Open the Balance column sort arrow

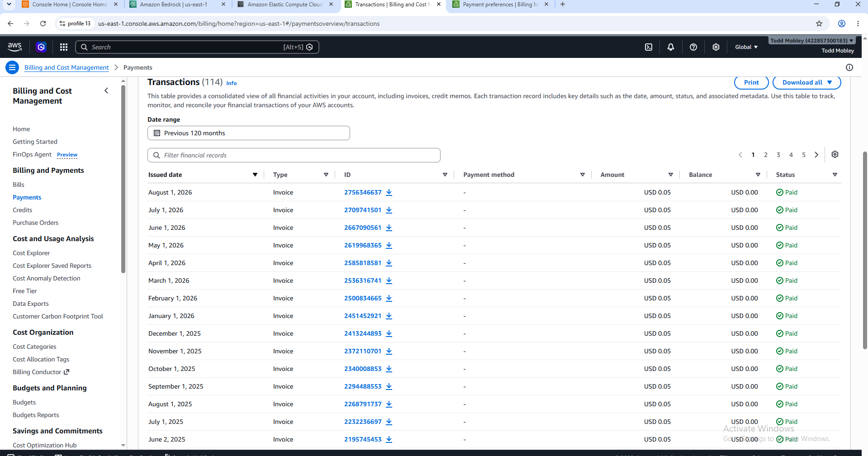[758, 175]
